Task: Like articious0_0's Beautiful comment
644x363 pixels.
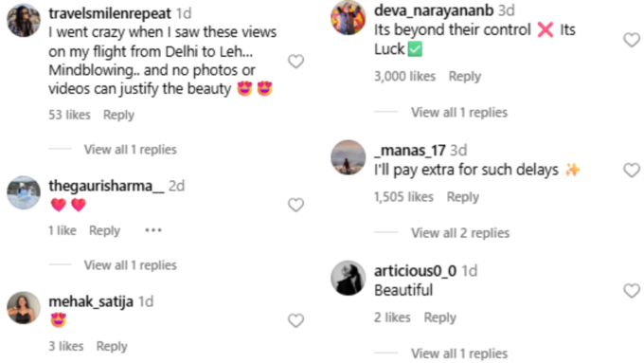Action: click(x=632, y=290)
